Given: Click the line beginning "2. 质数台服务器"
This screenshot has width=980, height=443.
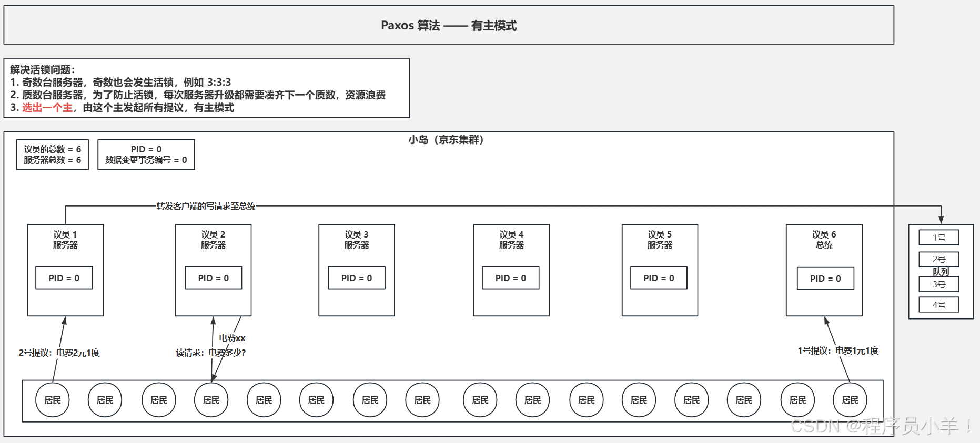Looking at the screenshot, I should pos(198,95).
